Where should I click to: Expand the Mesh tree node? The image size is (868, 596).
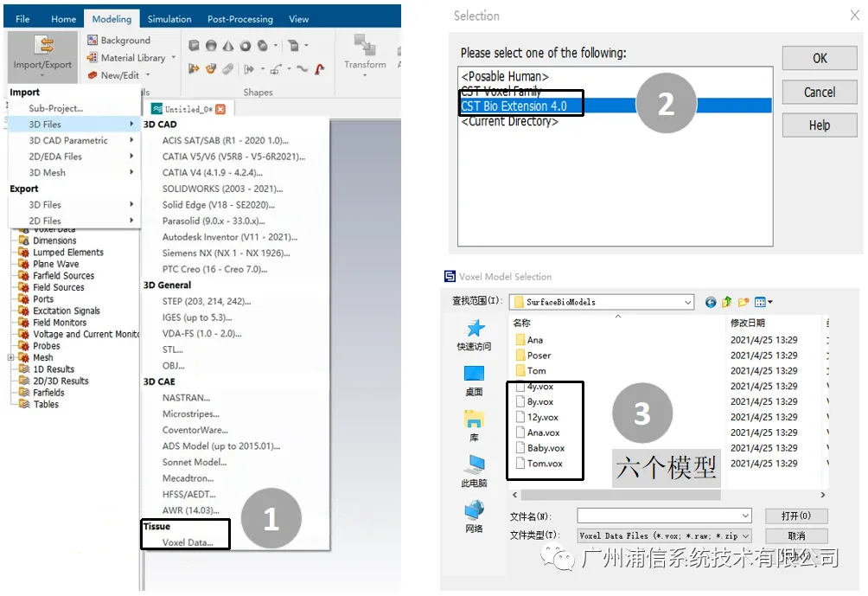pyautogui.click(x=10, y=357)
